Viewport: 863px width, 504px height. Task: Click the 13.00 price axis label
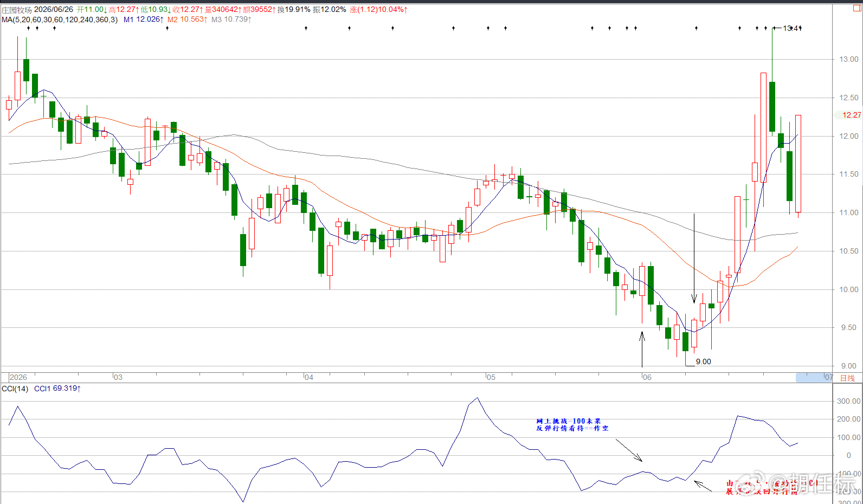849,59
